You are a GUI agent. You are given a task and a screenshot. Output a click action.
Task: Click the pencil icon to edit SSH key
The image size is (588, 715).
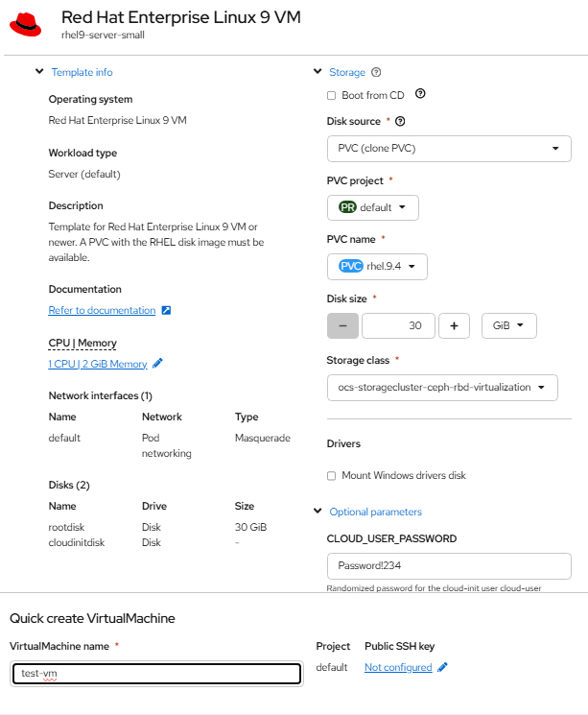[x=442, y=667]
